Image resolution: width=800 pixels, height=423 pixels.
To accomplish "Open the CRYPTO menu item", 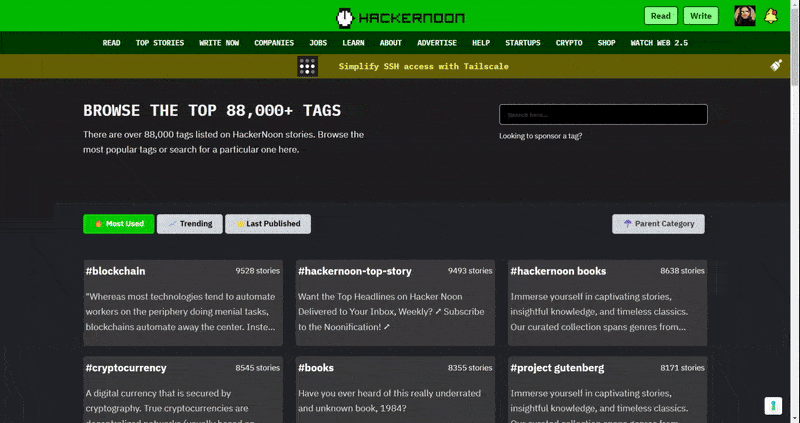I will 569,43.
